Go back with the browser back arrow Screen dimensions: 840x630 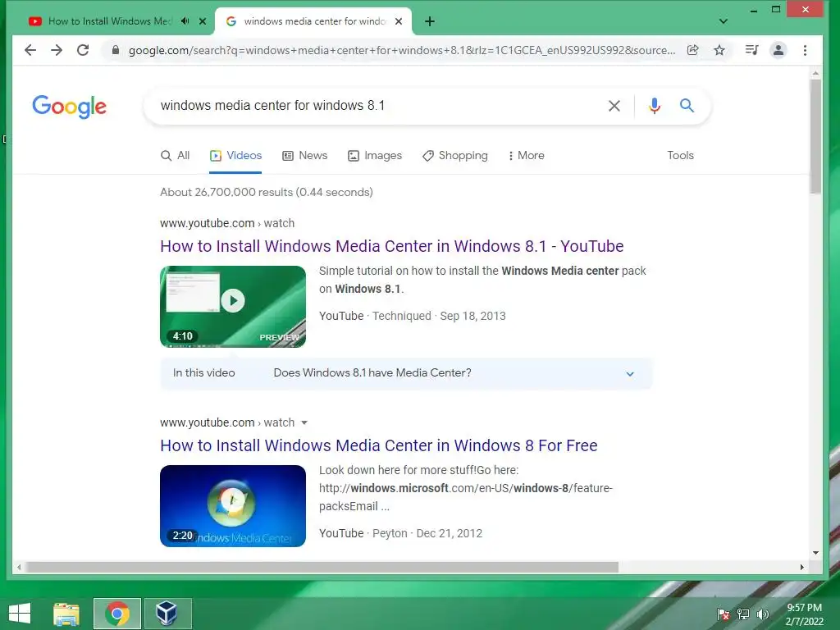(x=30, y=50)
